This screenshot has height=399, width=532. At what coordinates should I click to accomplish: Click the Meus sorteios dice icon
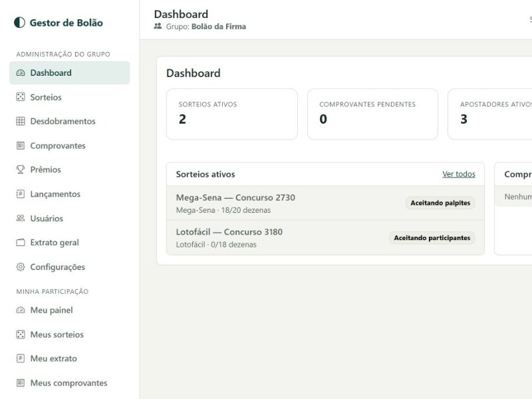point(21,334)
